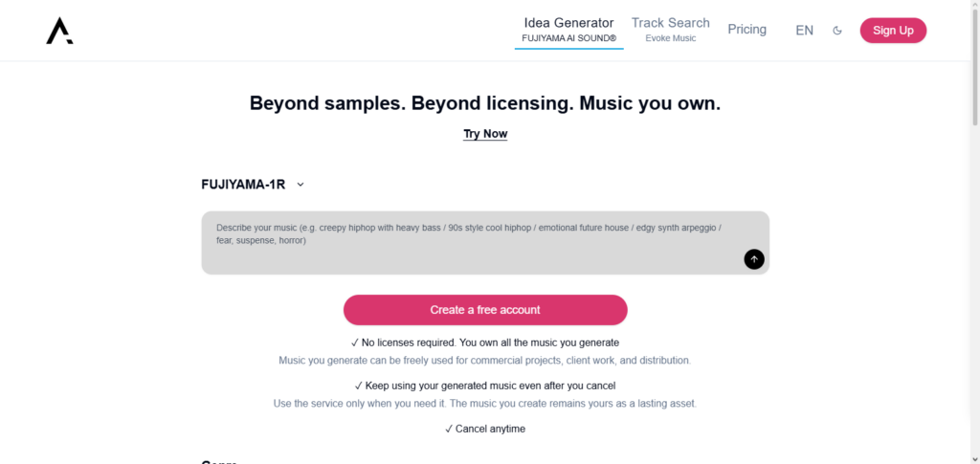Open the FUJIYAMA-1R model selector
This screenshot has width=980, height=464.
point(244,185)
